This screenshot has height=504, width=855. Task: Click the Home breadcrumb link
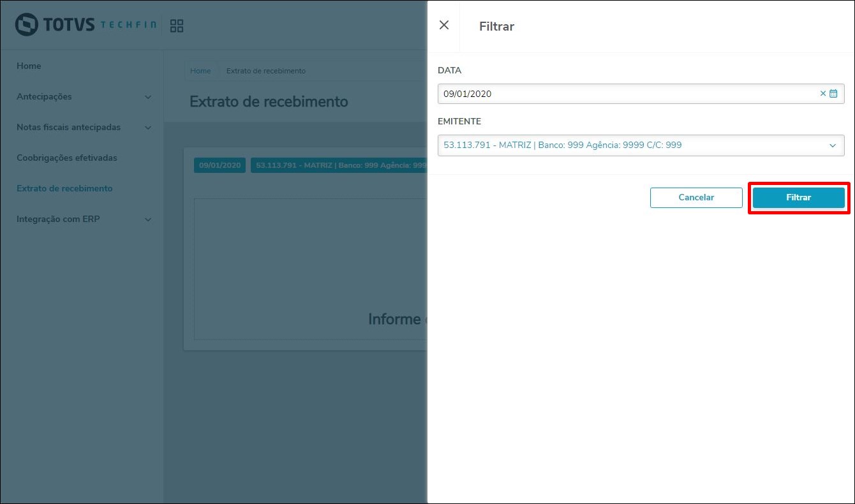click(x=200, y=71)
